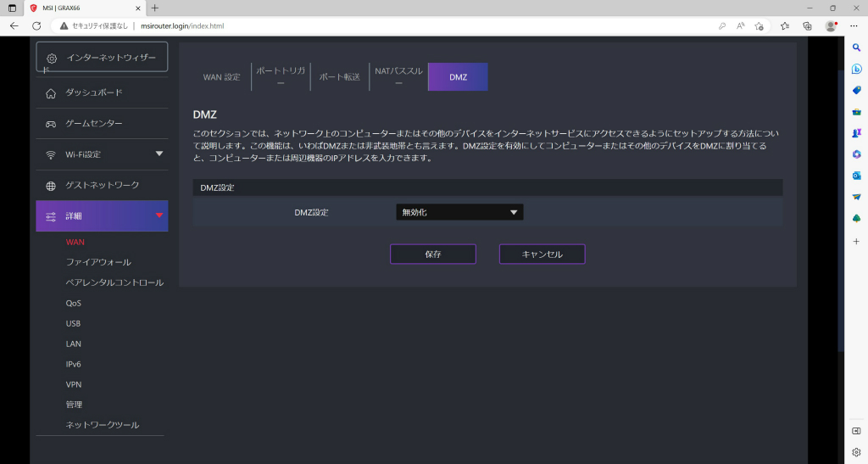This screenshot has height=464, width=868.
Task: Click the 詳細 sliders icon
Action: 51,216
